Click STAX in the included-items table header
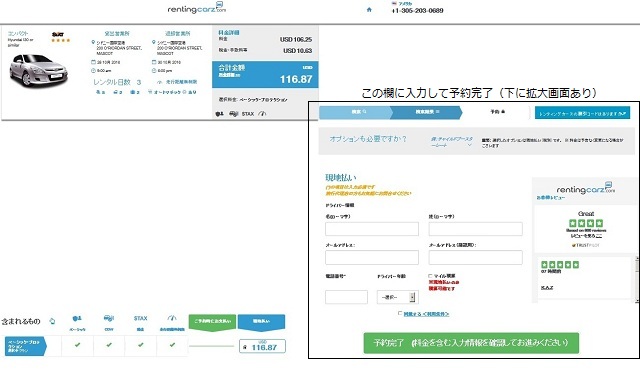The height and width of the screenshot is (384, 640). coord(140,318)
